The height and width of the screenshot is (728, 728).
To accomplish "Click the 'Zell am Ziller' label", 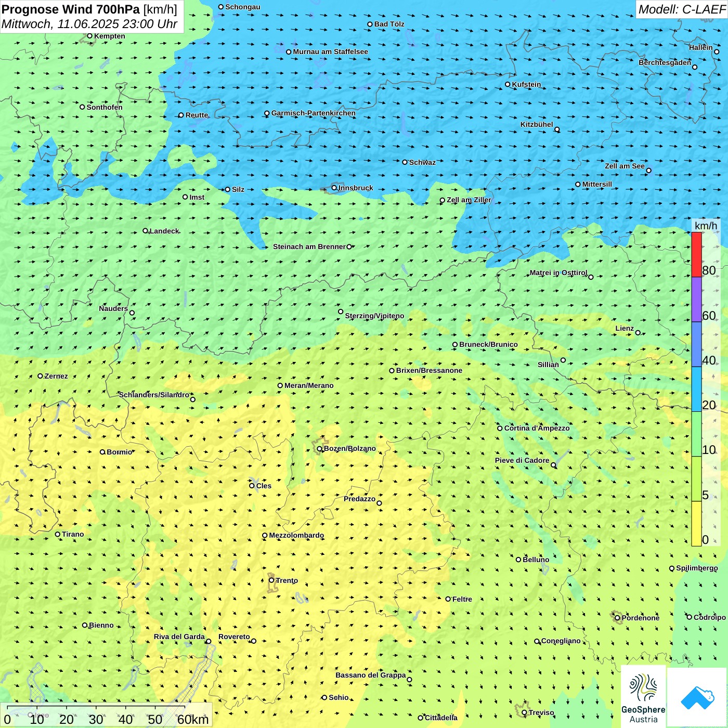I will pyautogui.click(x=469, y=200).
